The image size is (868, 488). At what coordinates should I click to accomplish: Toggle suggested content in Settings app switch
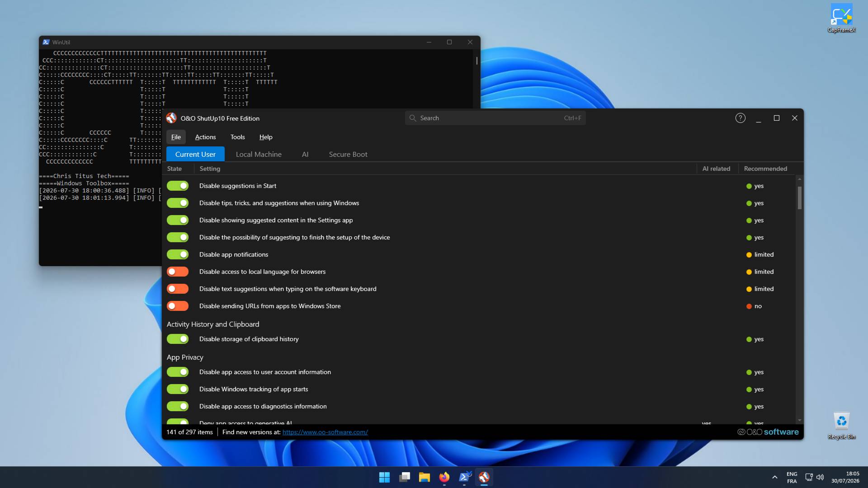tap(178, 220)
